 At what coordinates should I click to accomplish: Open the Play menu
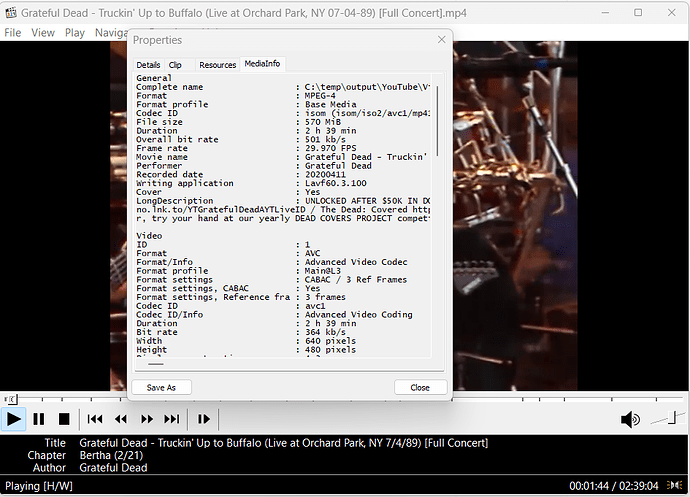tap(75, 33)
